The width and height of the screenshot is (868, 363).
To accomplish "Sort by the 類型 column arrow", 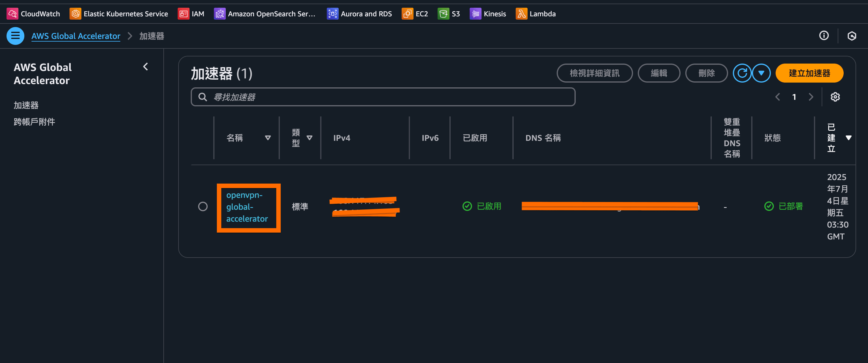I will [309, 138].
